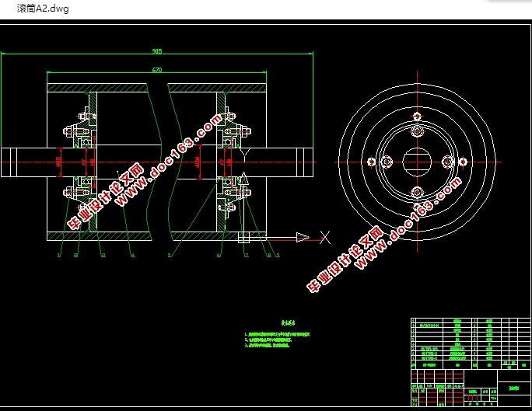This screenshot has width=532, height=411.
Task: Click the red X marker beside the arrow
Action: 325,237
